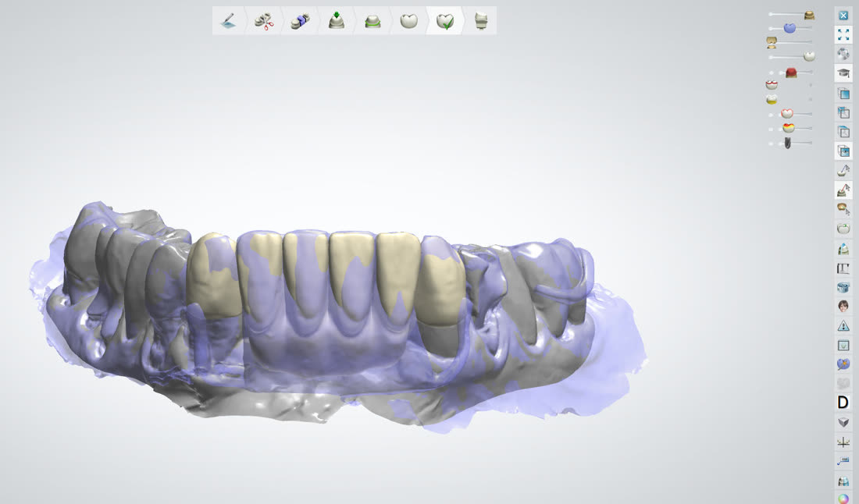The height and width of the screenshot is (504, 859).
Task: Go to insertion direction step with green arrow
Action: click(337, 21)
